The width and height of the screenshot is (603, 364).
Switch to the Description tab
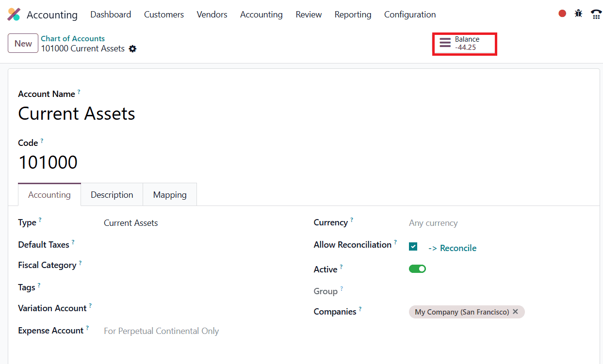[x=112, y=194]
